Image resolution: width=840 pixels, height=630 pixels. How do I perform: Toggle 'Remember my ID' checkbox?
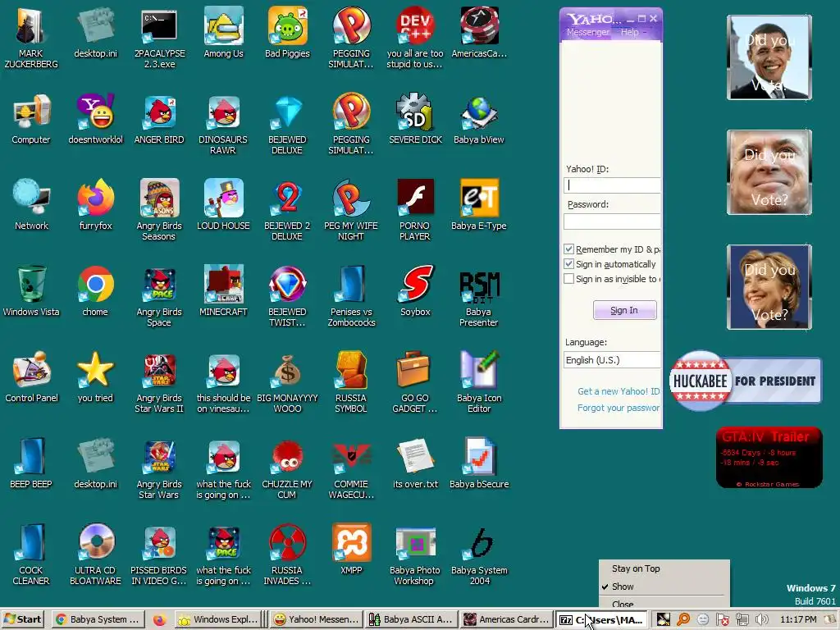click(569, 249)
